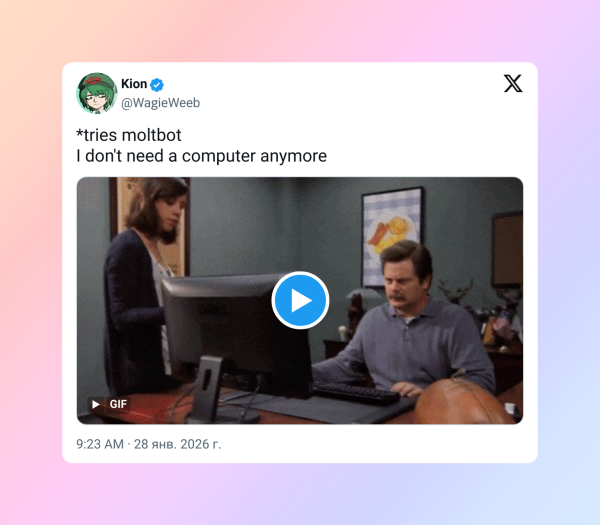Open Kion's green-haired profile avatar
Screen dimensions: 600x525
[97, 93]
